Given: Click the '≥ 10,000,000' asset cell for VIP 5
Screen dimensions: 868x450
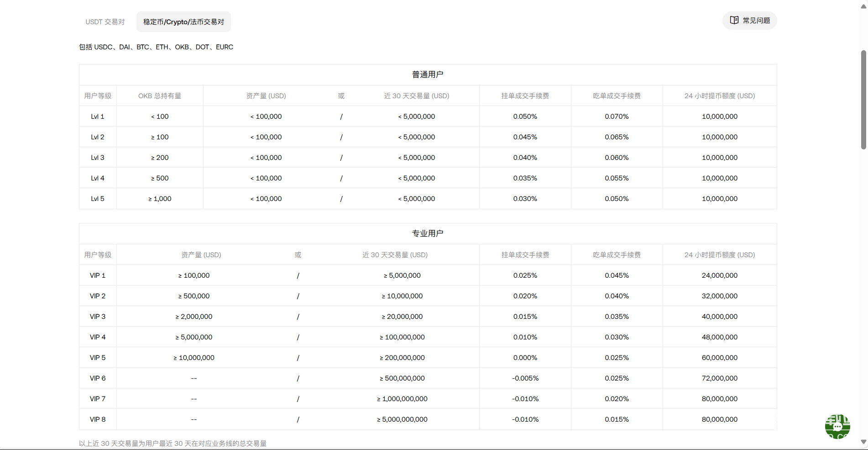Looking at the screenshot, I should click(x=194, y=358).
